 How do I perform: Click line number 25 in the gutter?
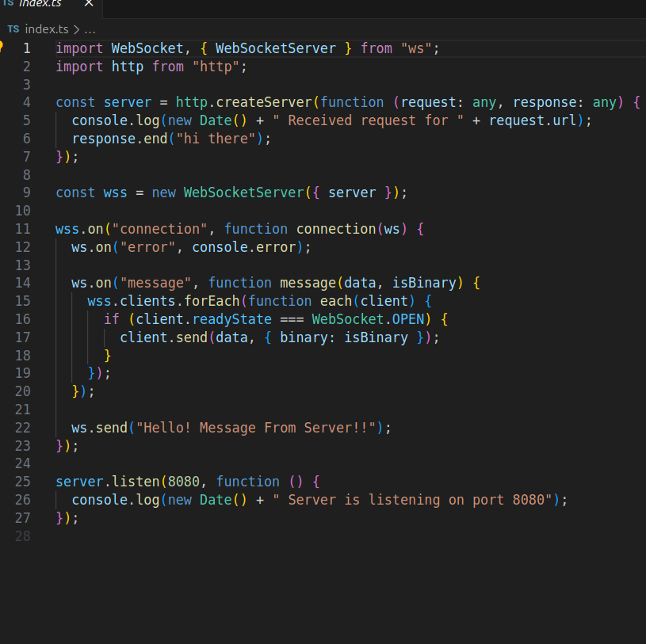23,482
